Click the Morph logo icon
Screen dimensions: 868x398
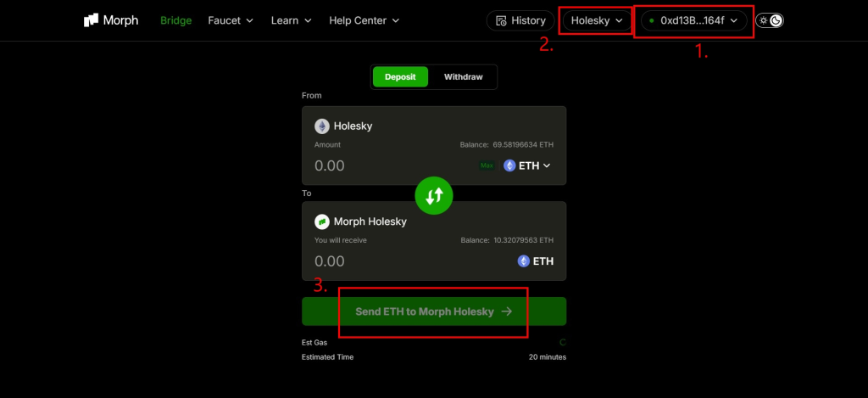point(92,20)
